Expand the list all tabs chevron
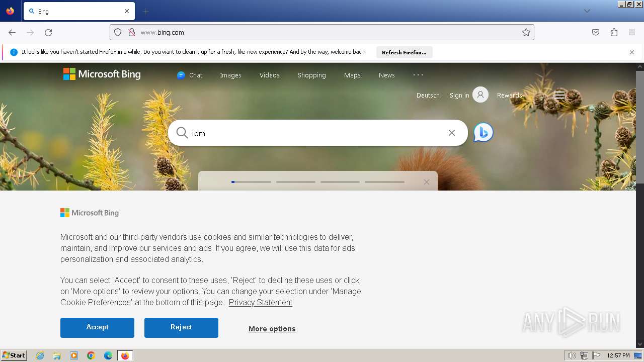The height and width of the screenshot is (362, 644). tap(587, 11)
